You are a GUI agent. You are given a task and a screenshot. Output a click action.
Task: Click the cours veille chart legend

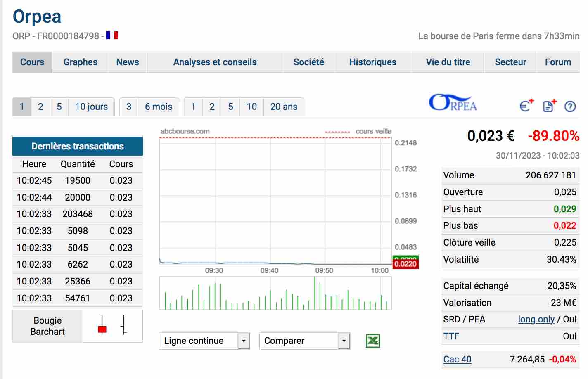click(x=358, y=131)
